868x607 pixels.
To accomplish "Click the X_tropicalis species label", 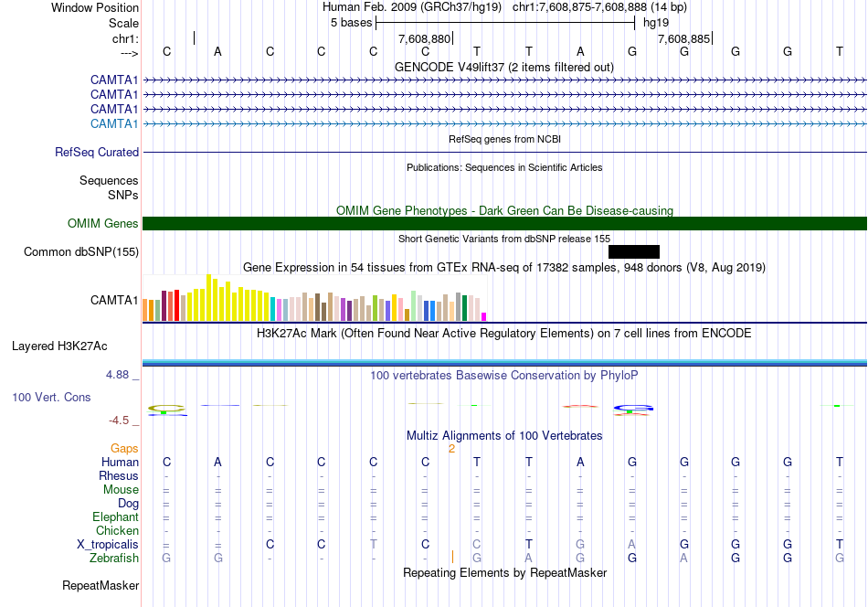I will tap(108, 545).
